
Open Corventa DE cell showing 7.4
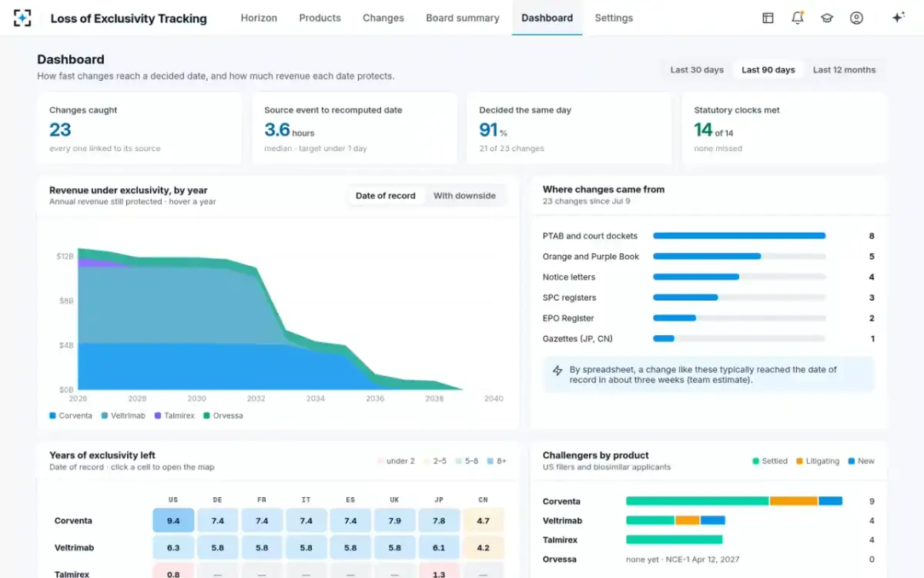218,521
